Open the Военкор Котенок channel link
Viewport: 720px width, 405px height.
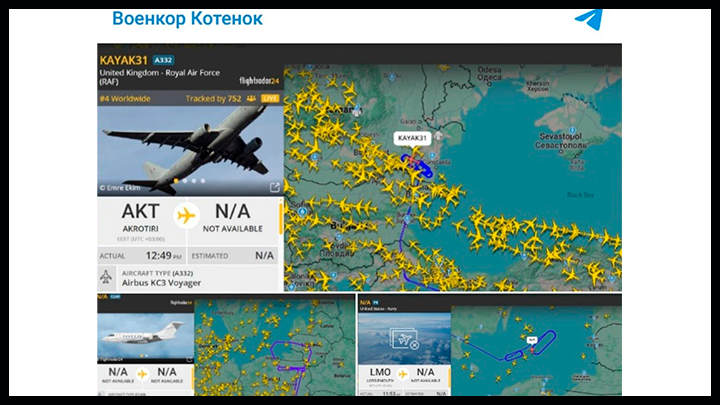coord(187,19)
